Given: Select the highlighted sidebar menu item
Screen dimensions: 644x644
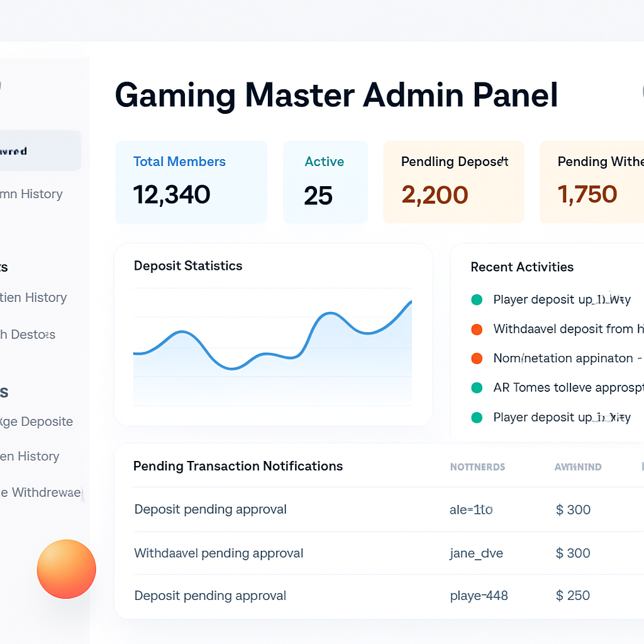Looking at the screenshot, I should coord(40,151).
